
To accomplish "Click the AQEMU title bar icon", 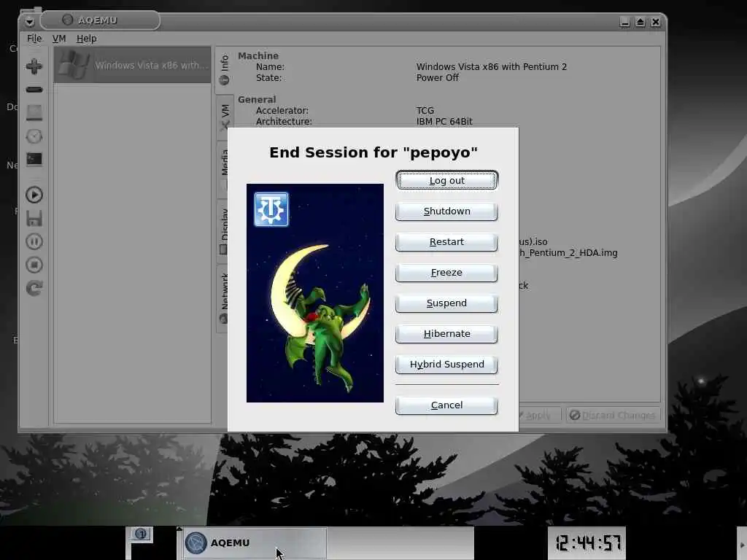I will [x=68, y=20].
